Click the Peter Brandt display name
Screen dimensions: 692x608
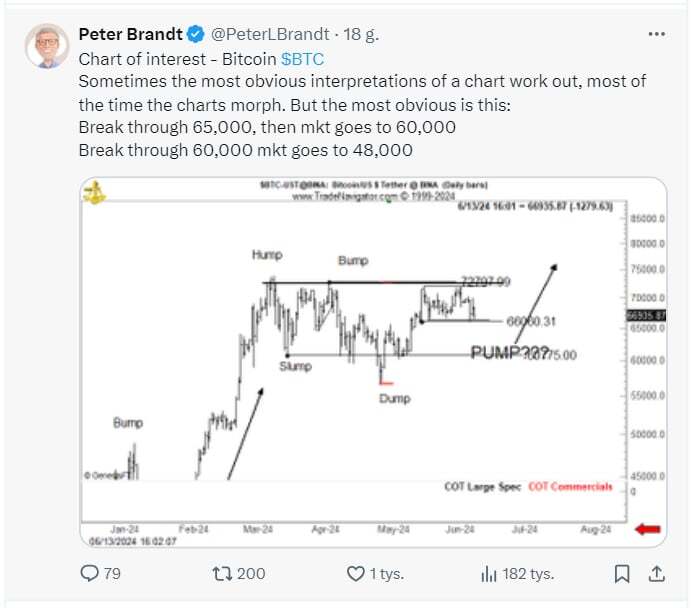132,34
